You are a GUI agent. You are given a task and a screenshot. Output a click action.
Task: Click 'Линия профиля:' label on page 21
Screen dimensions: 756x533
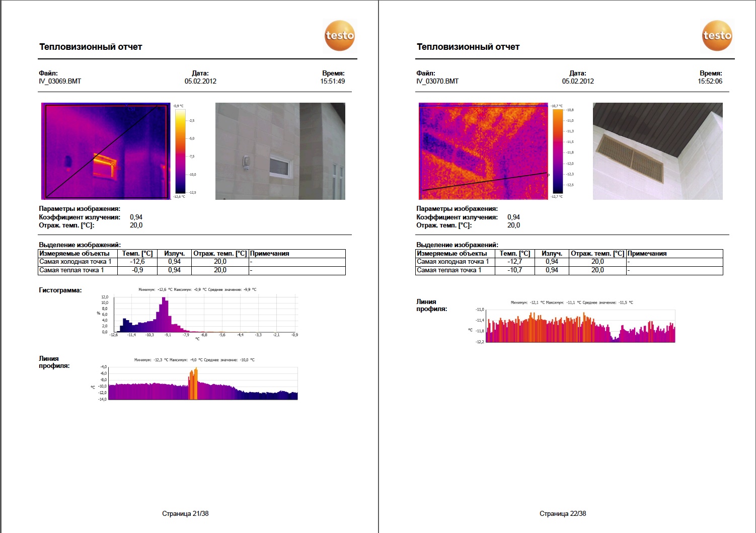pos(54,362)
